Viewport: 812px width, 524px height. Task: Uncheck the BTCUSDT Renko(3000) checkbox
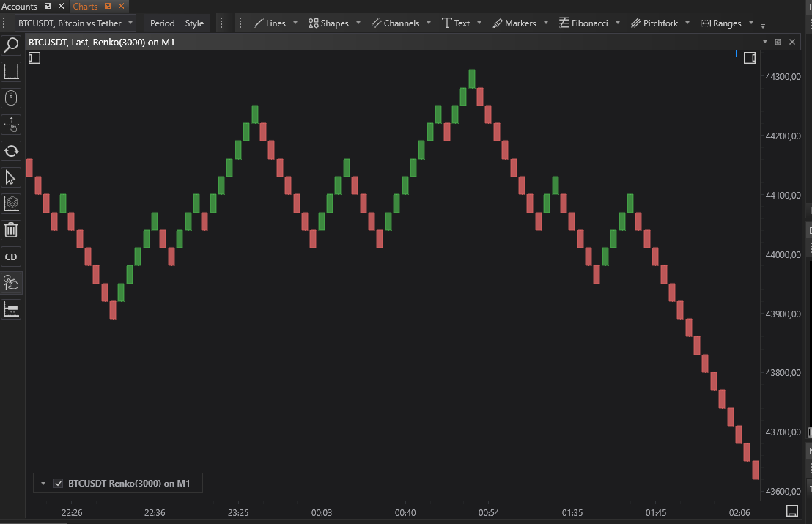(x=58, y=483)
